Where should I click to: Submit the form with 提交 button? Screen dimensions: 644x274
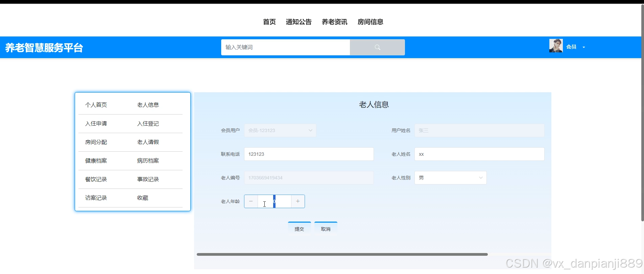(x=300, y=229)
